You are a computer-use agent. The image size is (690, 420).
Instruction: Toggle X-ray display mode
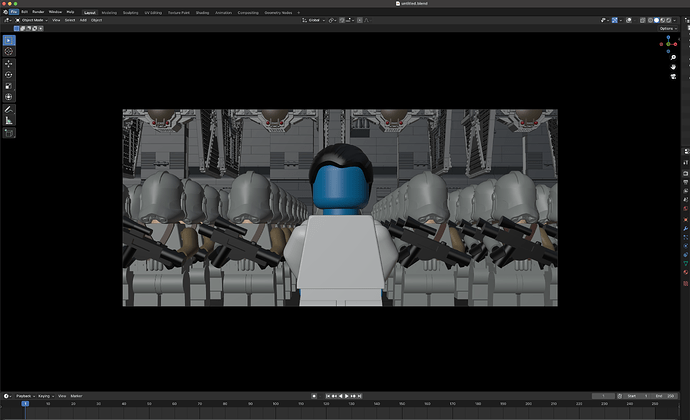642,20
